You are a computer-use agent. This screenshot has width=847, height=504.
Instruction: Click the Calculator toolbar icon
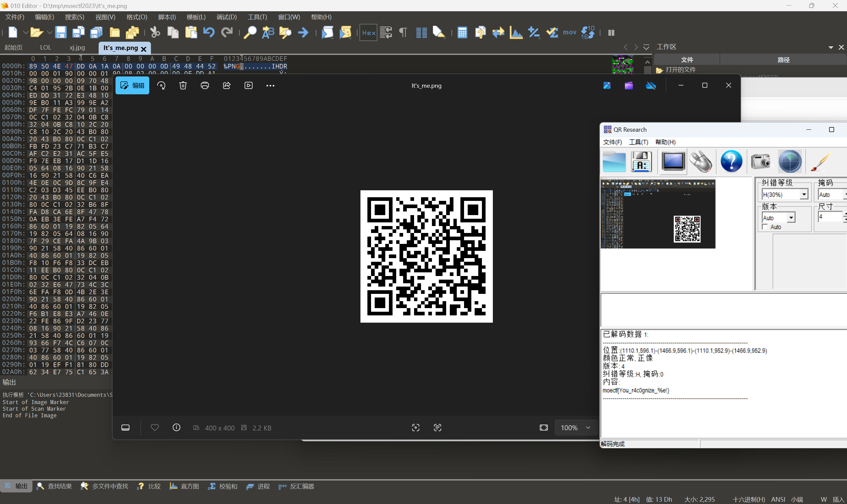(x=462, y=33)
